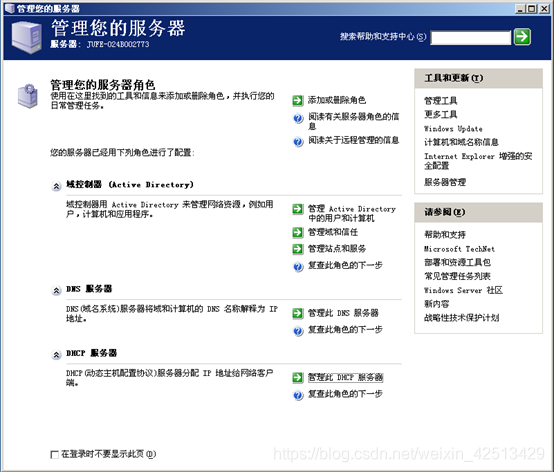This screenshot has height=472, width=554.
Task: Click 管理您的服务器角色 heading
Action: click(x=103, y=85)
